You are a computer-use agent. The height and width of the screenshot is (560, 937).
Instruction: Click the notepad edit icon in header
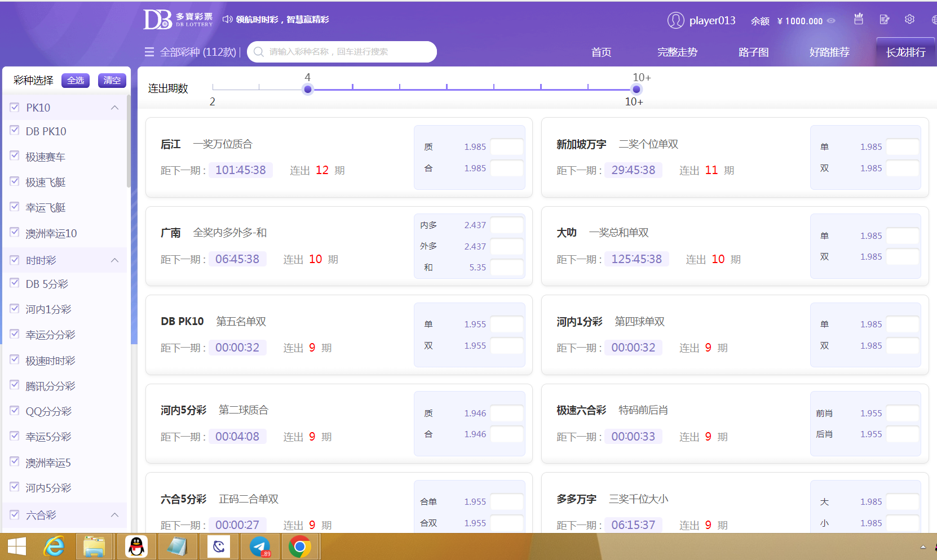pyautogui.click(x=884, y=19)
